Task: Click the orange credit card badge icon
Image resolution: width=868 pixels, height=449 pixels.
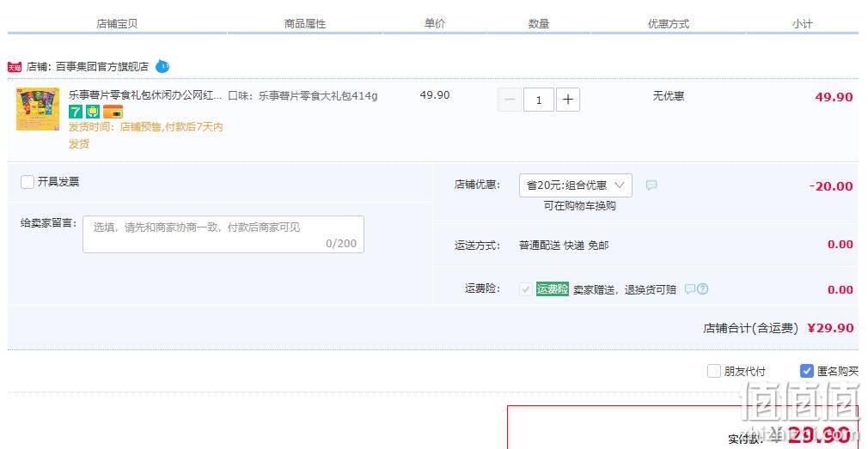Action: (x=113, y=112)
